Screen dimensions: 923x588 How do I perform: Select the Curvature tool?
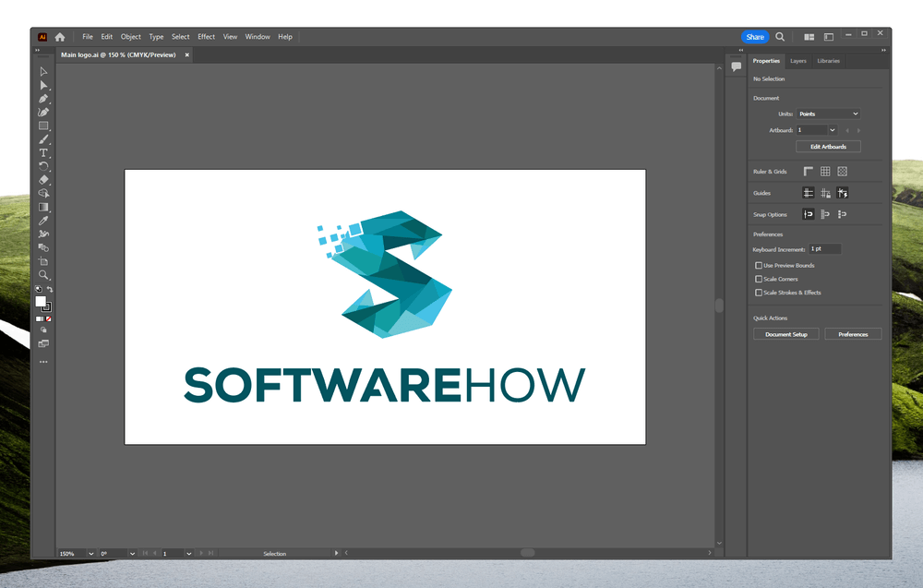tap(43, 113)
